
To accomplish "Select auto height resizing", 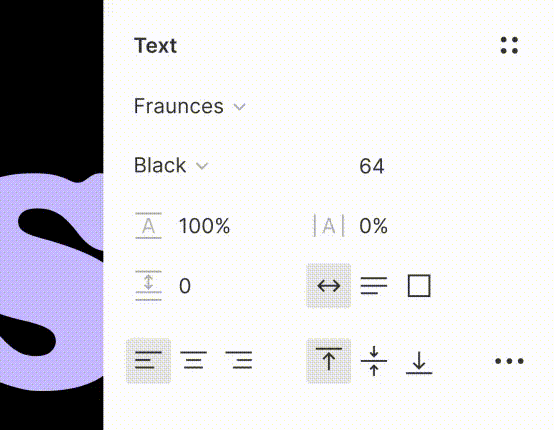I will point(374,285).
